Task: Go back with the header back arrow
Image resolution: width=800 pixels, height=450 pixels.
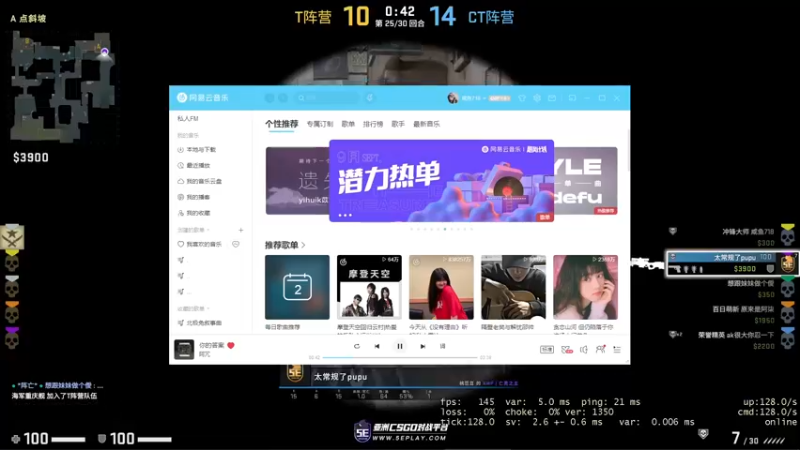Action: pyautogui.click(x=269, y=98)
